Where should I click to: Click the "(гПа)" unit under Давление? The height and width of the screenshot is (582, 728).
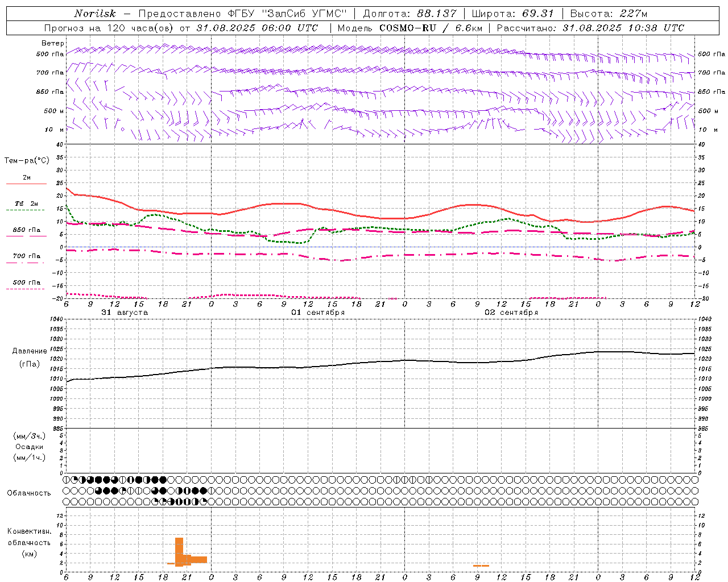tap(29, 364)
